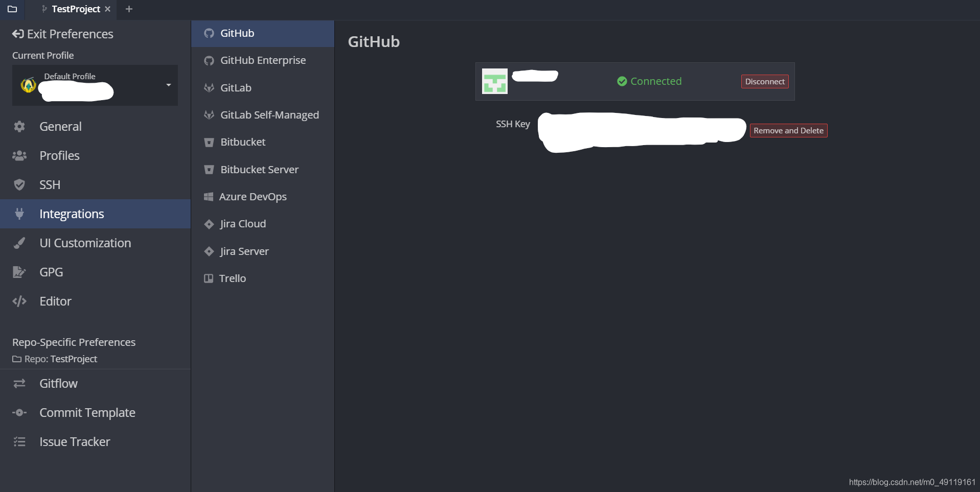980x492 pixels.
Task: Open Issue Tracker settings
Action: [x=95, y=442]
